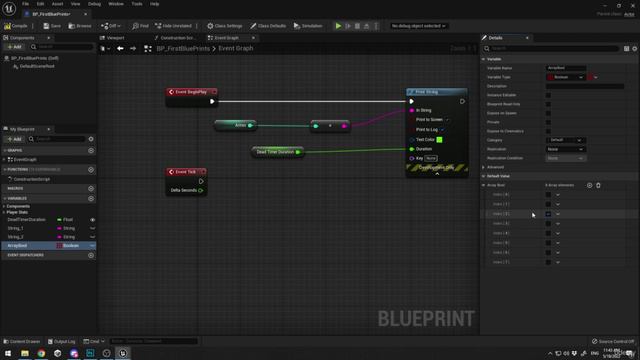Viewport: 640px width, 360px height.
Task: Click the Stop simulation button
Action: click(x=357, y=26)
